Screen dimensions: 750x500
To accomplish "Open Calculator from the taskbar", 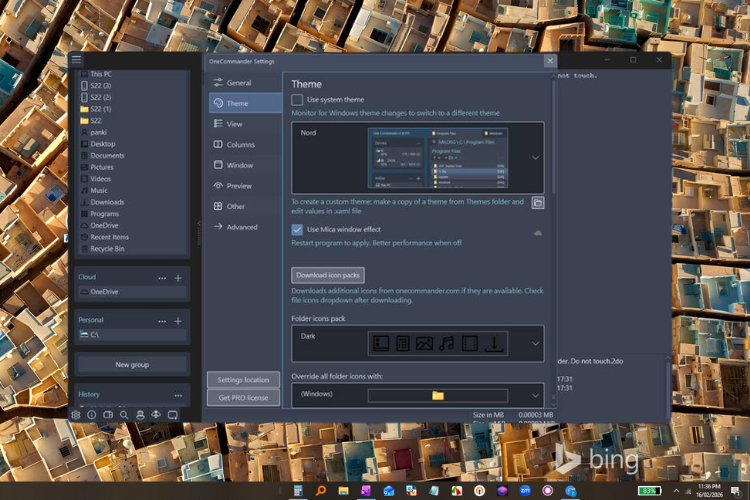I will click(298, 490).
